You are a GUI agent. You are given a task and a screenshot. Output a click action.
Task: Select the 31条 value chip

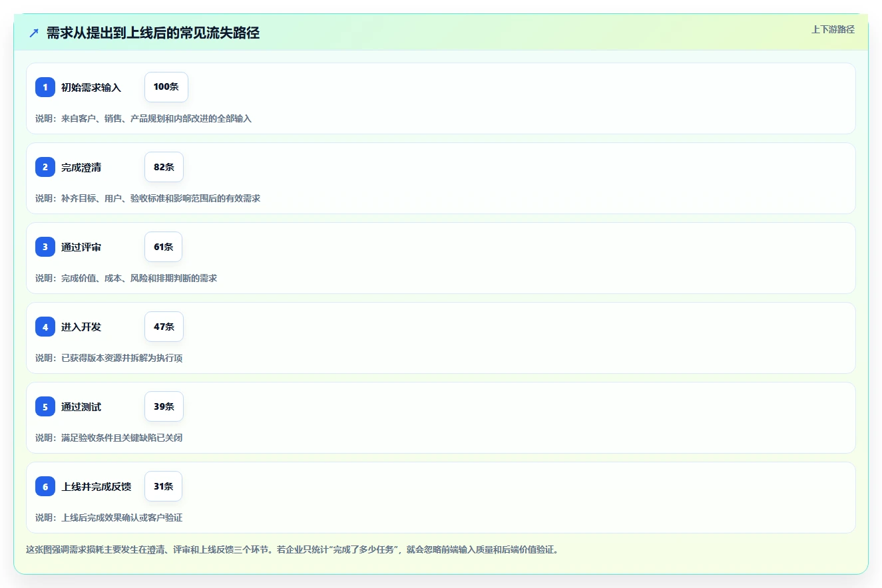[x=163, y=486]
